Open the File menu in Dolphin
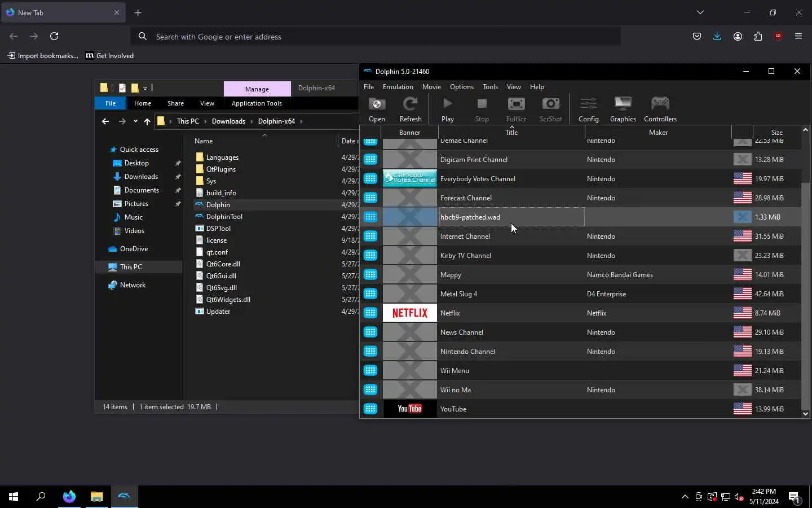The image size is (812, 508). [369, 87]
